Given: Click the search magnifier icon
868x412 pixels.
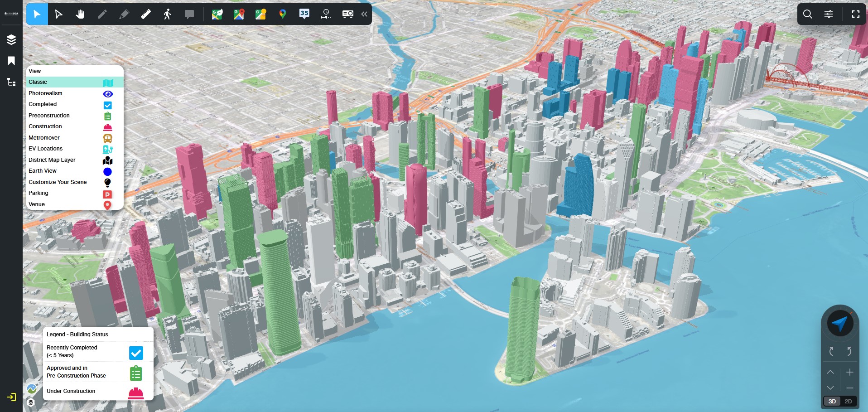Looking at the screenshot, I should point(807,14).
